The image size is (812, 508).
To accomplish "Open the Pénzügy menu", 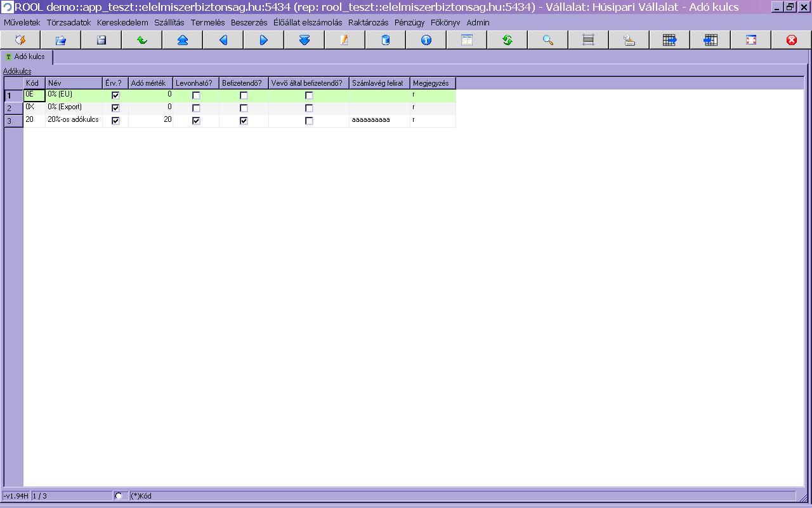I will click(410, 22).
